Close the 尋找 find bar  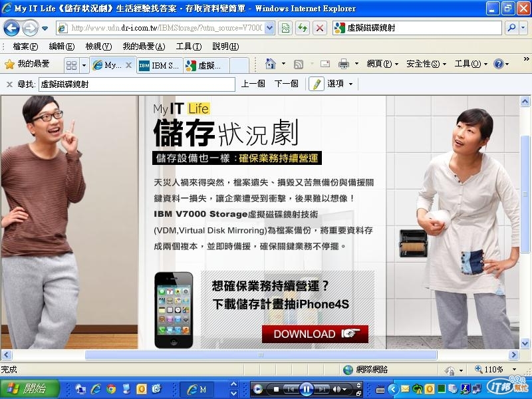click(9, 84)
